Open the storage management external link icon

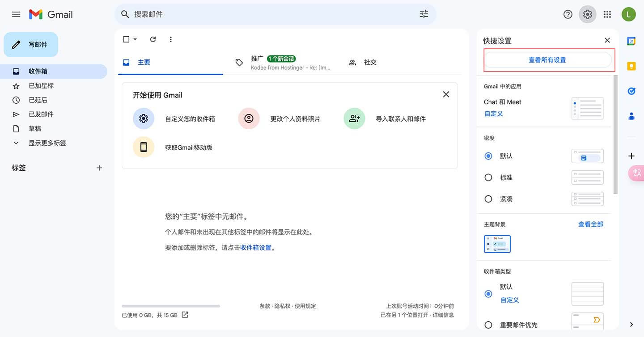(x=185, y=315)
